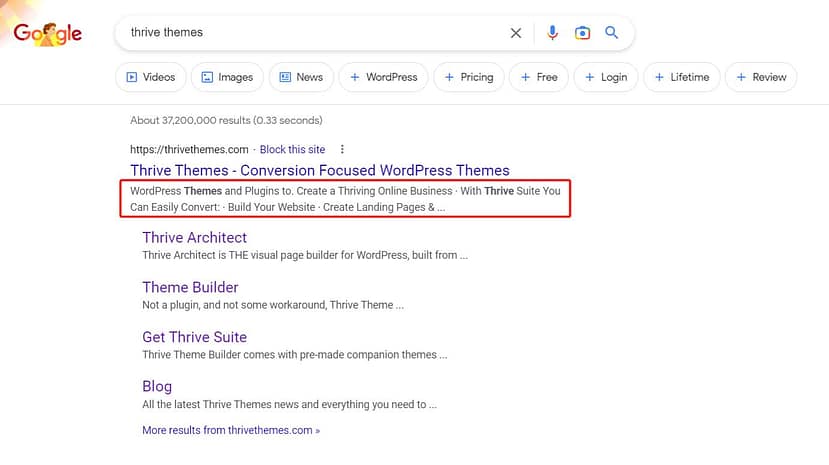Add Lifetime refinement chip
The width and height of the screenshot is (829, 465).
pos(682,77)
